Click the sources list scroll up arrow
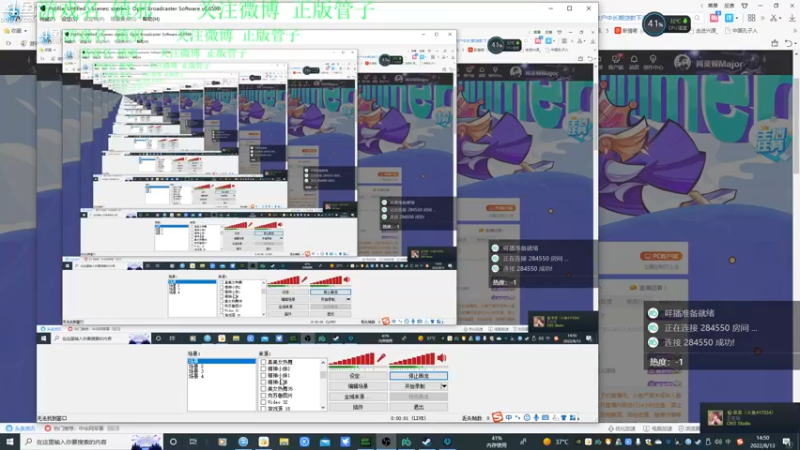The image size is (800, 450). [x=323, y=362]
